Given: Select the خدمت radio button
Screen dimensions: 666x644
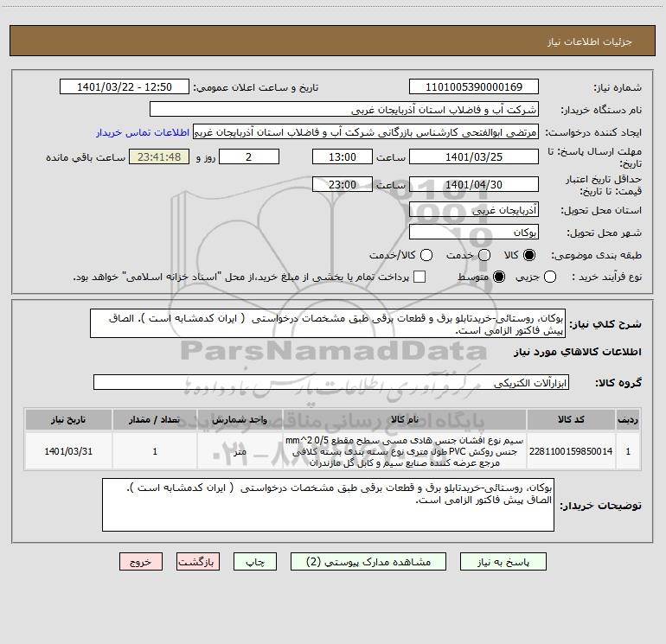Looking at the screenshot, I should tap(484, 255).
